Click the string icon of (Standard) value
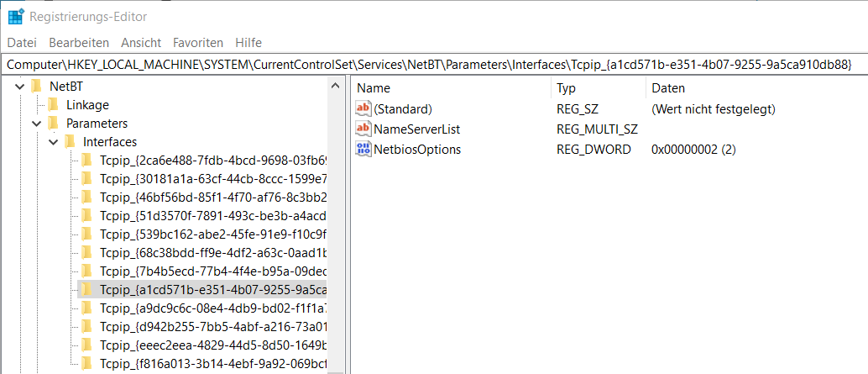The width and height of the screenshot is (868, 374). pyautogui.click(x=363, y=108)
